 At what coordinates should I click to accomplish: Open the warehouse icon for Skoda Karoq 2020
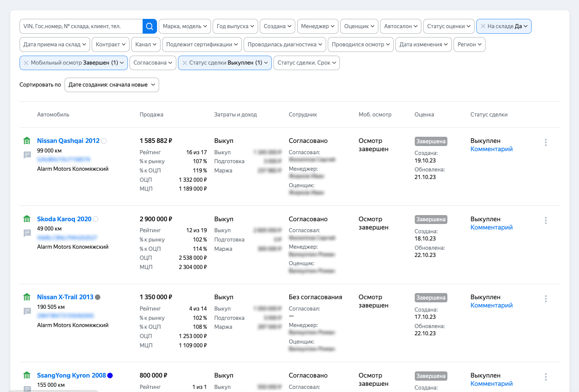pyautogui.click(x=27, y=219)
